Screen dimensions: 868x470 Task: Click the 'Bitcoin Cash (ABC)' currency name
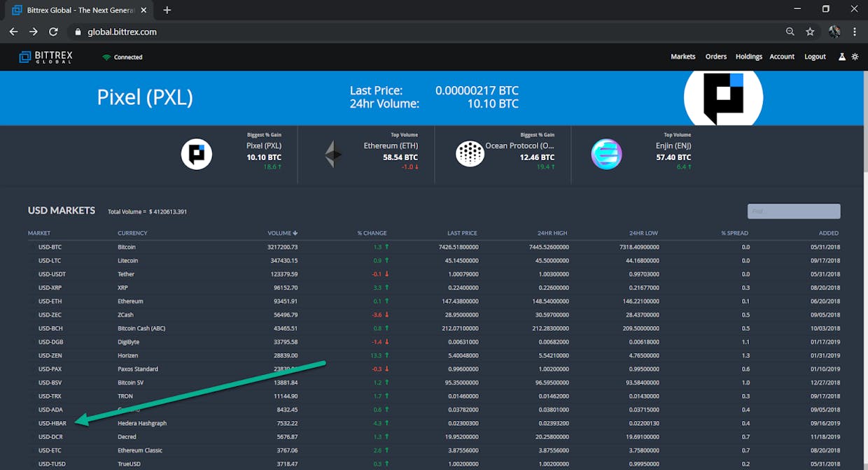(141, 329)
